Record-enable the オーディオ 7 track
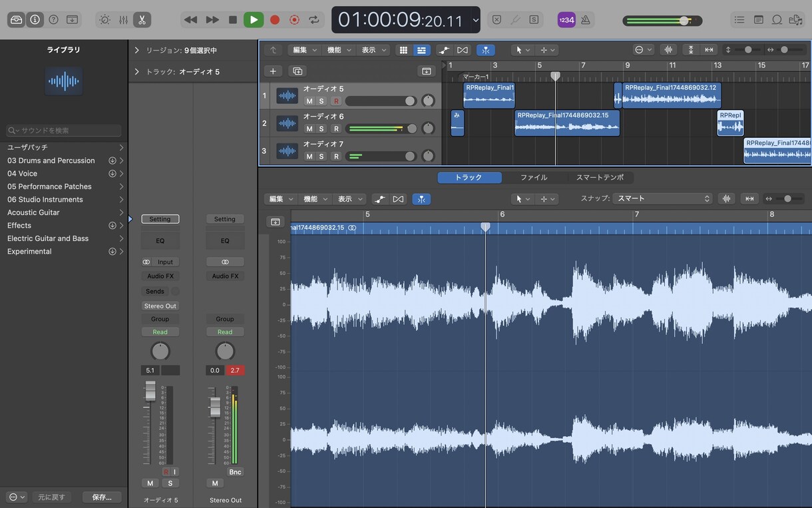This screenshot has height=508, width=812. pos(336,156)
